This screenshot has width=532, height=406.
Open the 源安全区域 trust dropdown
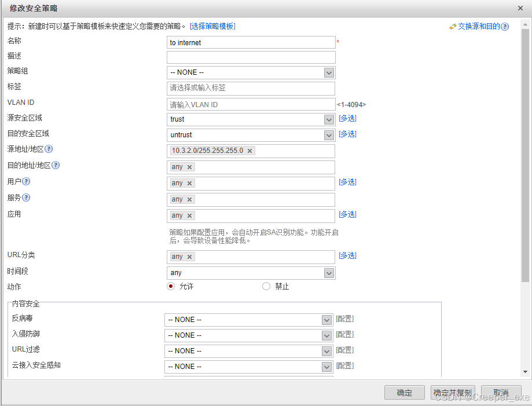point(329,119)
